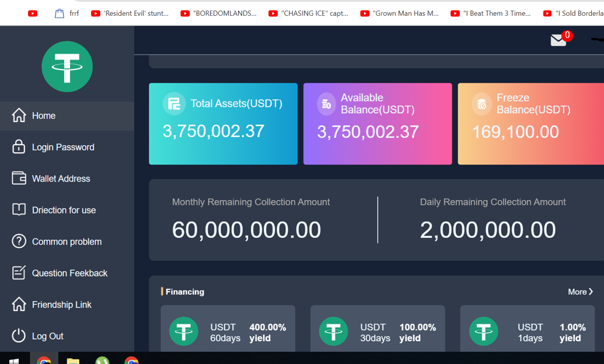Select the USDT 1days Tether icon
The width and height of the screenshot is (604, 364).
click(x=483, y=331)
